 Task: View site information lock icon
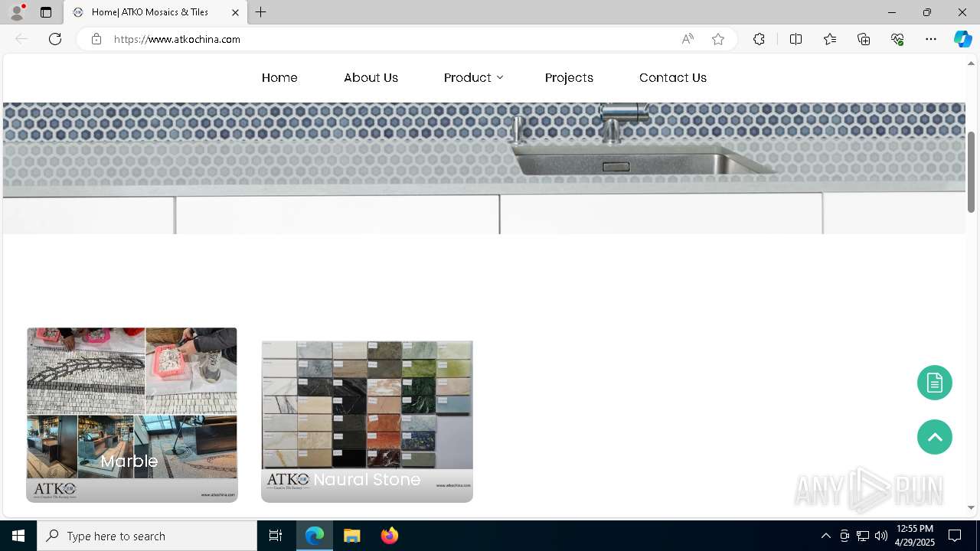96,39
